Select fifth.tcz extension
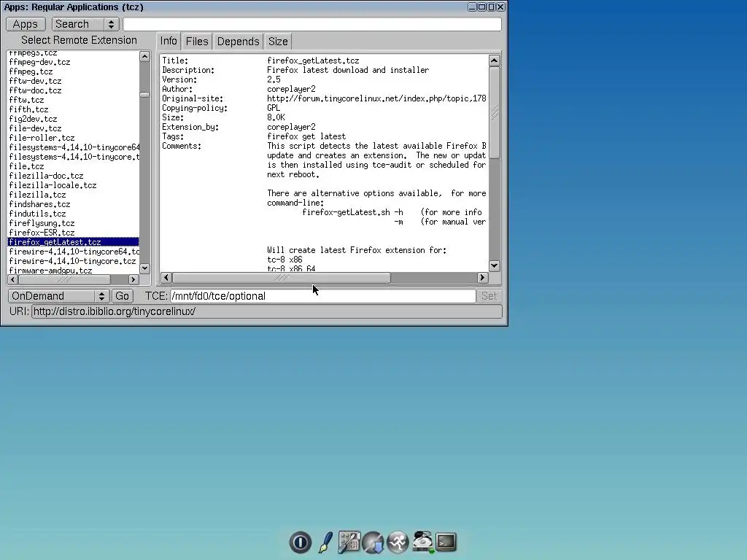Screen dimensions: 747x560 coord(28,109)
